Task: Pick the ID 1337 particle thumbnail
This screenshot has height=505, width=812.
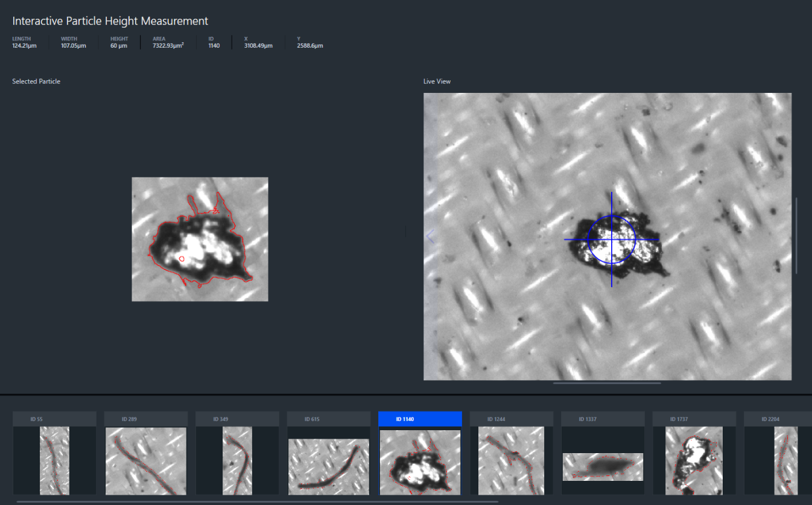Action: point(603,467)
